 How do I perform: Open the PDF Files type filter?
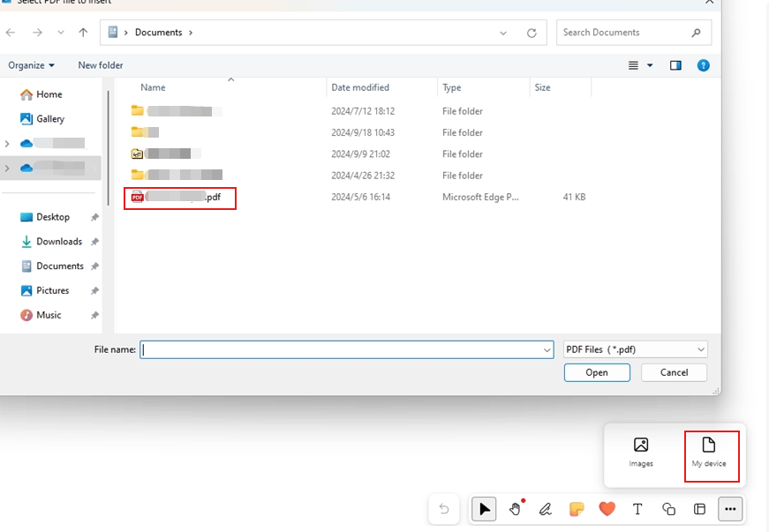tap(636, 349)
